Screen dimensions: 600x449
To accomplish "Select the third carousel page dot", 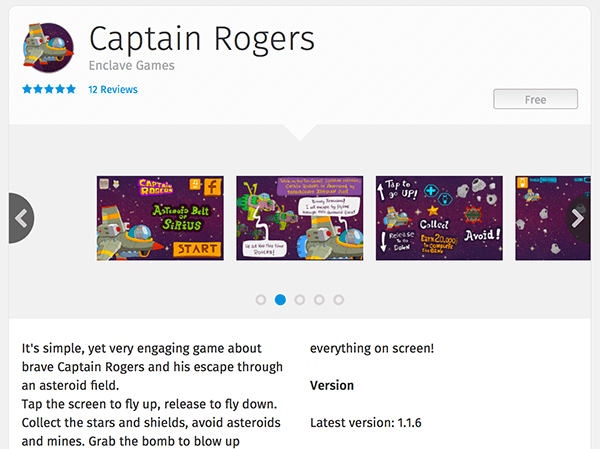I will coord(300,300).
